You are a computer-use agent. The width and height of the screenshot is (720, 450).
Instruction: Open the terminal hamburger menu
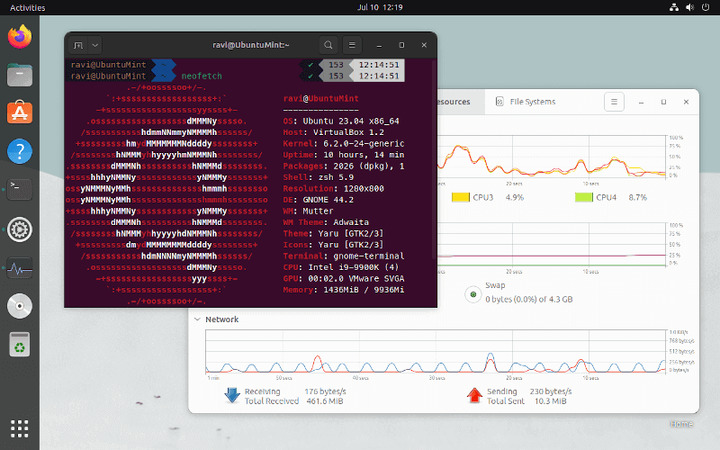click(x=352, y=45)
